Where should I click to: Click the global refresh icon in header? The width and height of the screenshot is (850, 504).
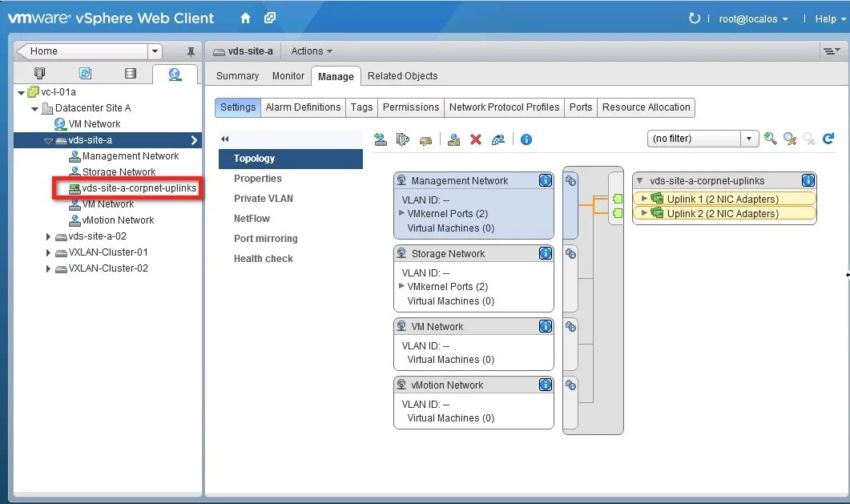pos(694,18)
